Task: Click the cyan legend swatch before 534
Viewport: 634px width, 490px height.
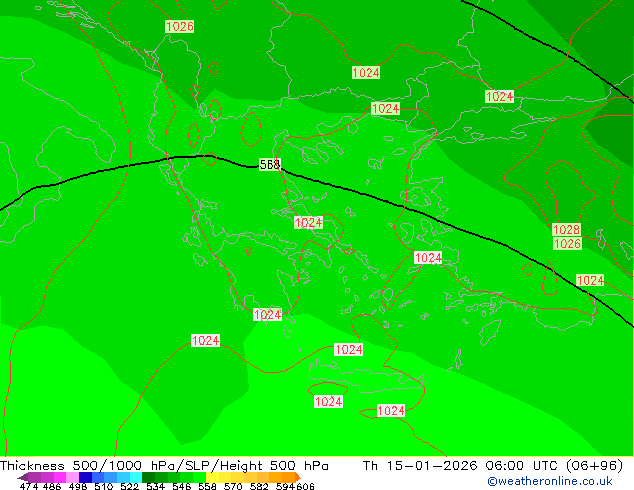Action: [x=135, y=477]
